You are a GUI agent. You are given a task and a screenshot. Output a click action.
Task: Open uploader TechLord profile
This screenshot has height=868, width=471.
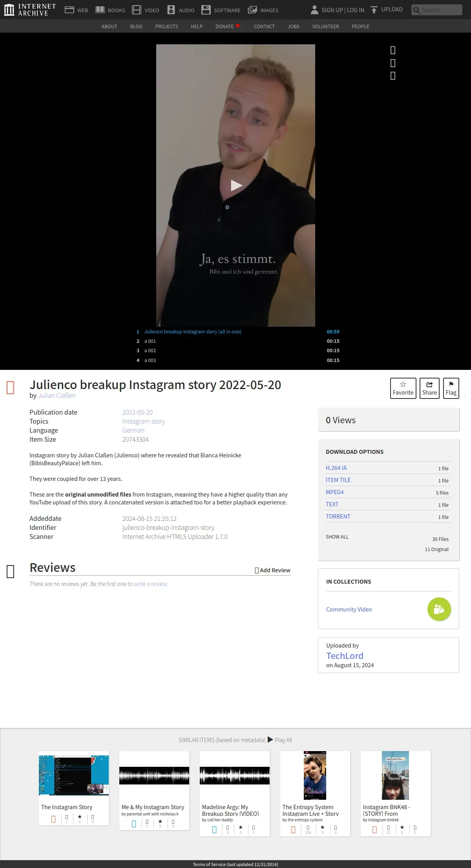(345, 656)
